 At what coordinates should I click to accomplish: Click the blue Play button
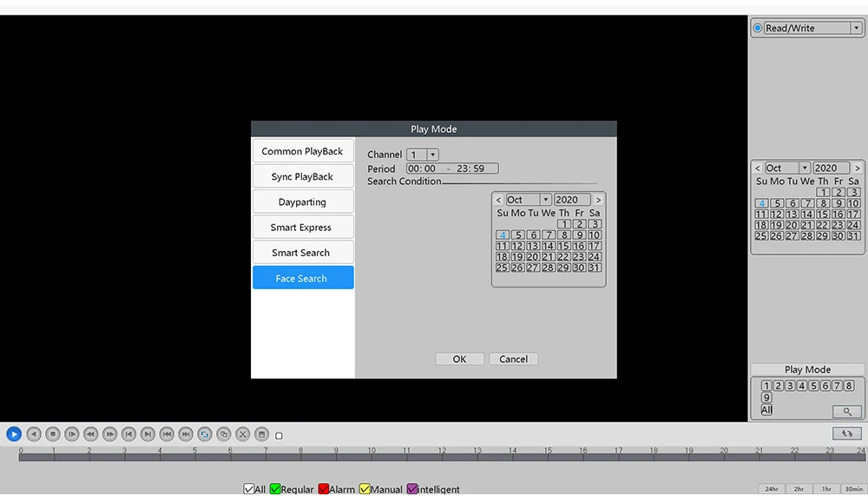click(14, 434)
